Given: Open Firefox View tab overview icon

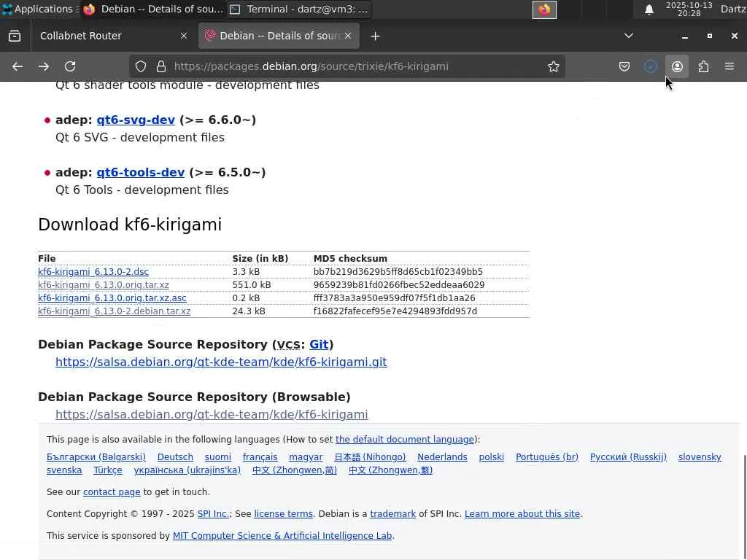Looking at the screenshot, I should pos(15,36).
